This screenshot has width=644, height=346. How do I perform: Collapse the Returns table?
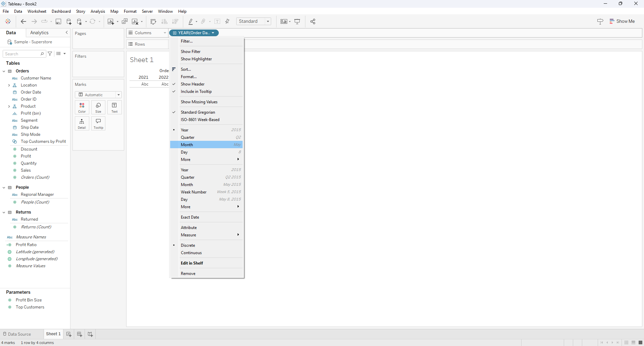pos(4,212)
